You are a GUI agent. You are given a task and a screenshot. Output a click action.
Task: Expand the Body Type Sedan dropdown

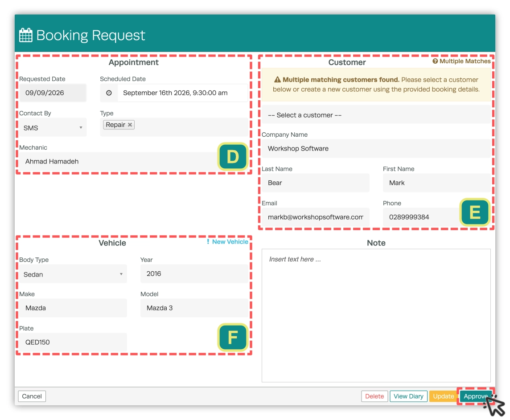(x=73, y=274)
